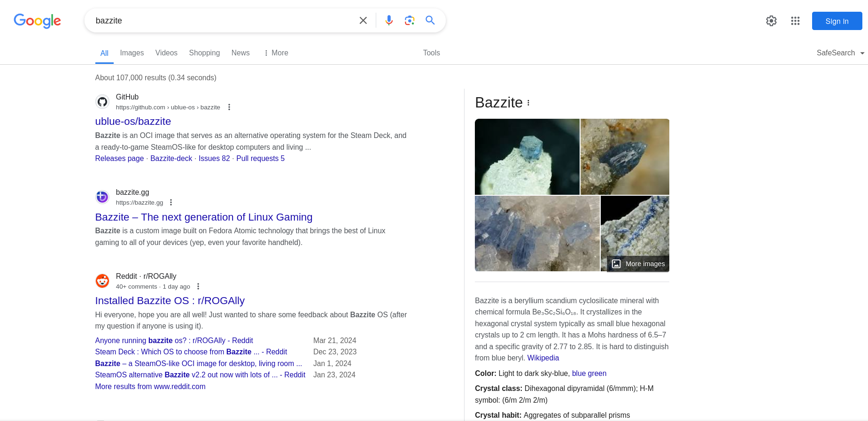Click the Dec 23, 2023 date text
This screenshot has width=868, height=421.
tap(335, 352)
